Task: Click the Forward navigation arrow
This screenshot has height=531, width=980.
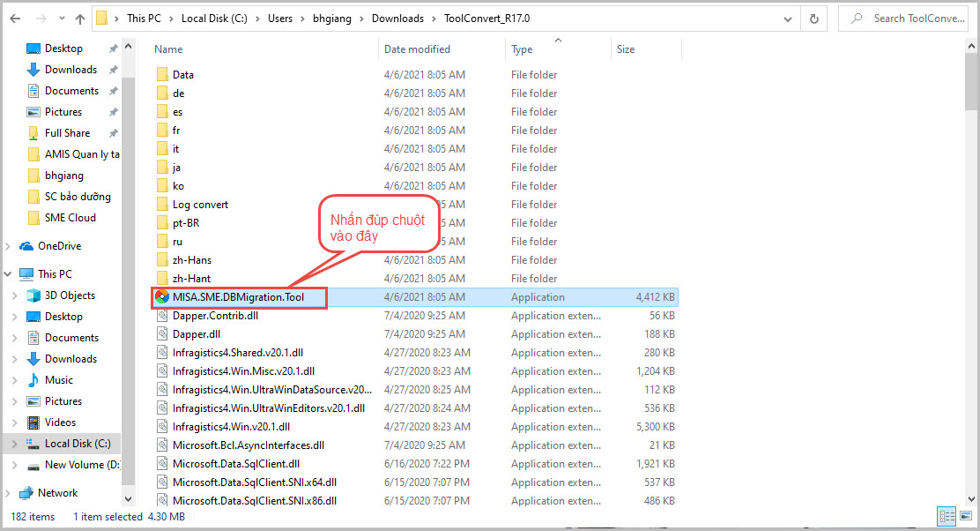Action: coord(41,19)
